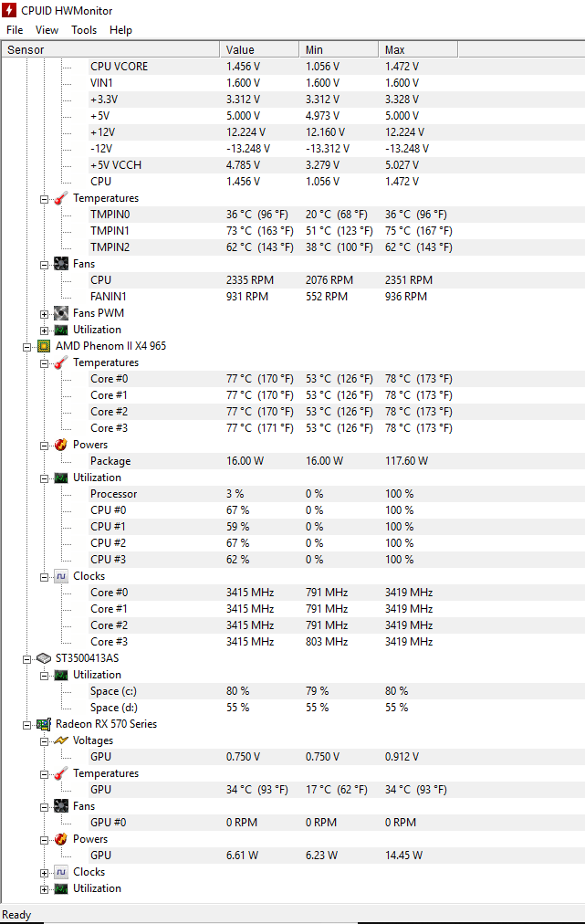Select the TMPIN1 temperature row
This screenshot has width=585, height=924.
(110, 231)
